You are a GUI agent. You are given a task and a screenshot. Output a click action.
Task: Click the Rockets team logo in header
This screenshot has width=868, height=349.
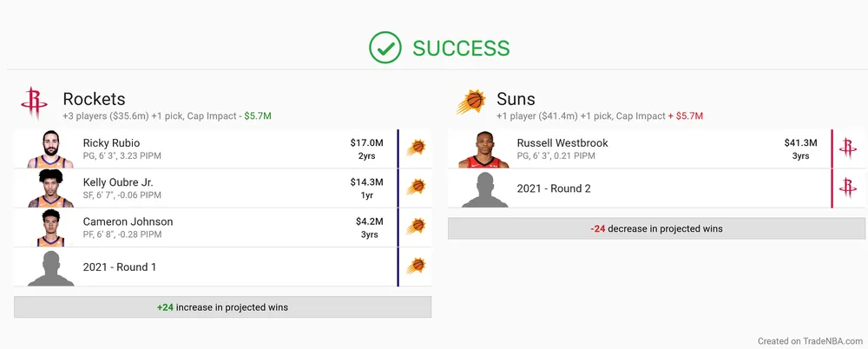[x=35, y=102]
